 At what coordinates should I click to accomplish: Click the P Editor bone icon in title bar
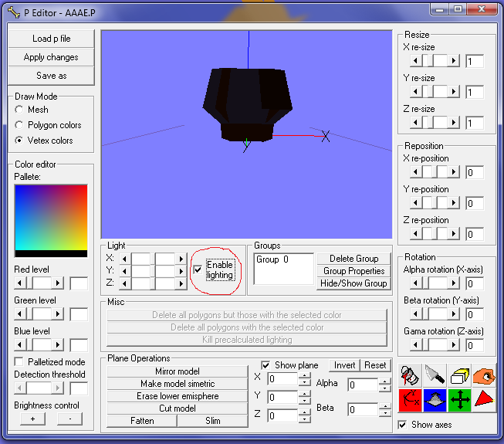[14, 12]
